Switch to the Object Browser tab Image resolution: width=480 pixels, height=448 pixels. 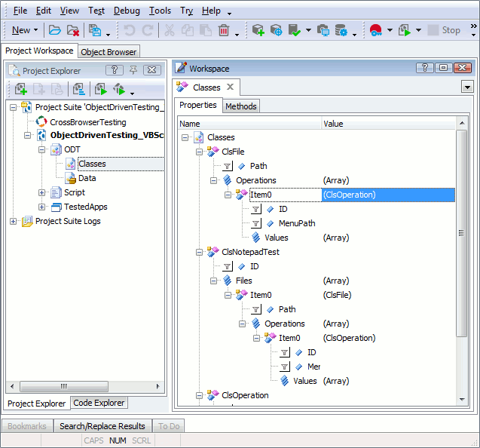109,52
